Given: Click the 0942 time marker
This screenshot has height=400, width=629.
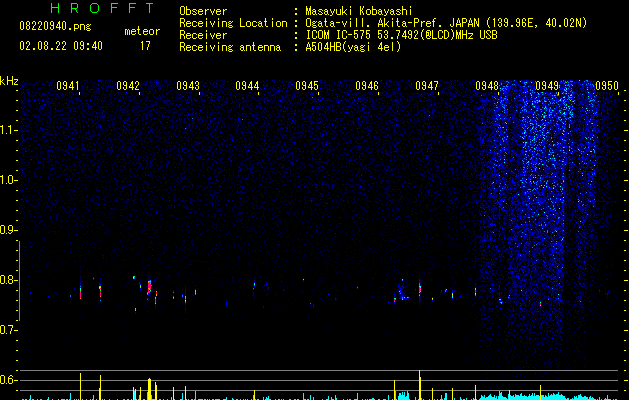Looking at the screenshot, I should coord(128,86).
